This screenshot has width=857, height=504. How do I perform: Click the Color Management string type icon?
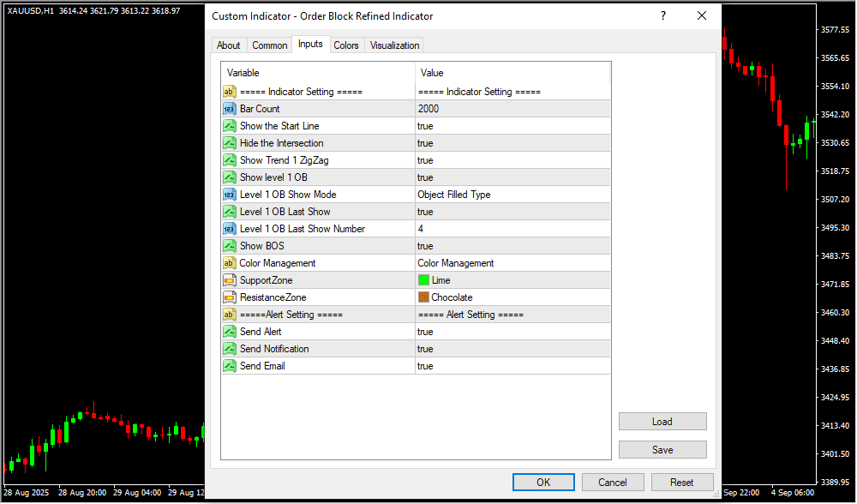(x=229, y=263)
